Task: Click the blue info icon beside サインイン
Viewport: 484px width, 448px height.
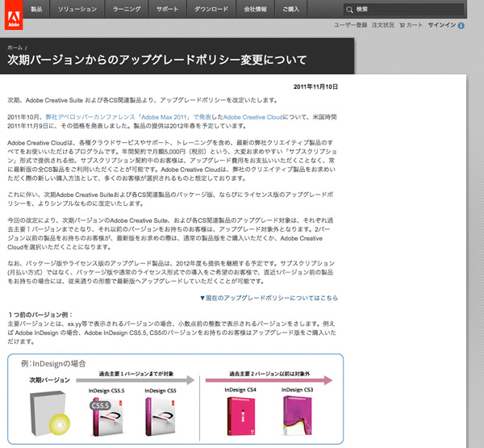Action: [461, 26]
